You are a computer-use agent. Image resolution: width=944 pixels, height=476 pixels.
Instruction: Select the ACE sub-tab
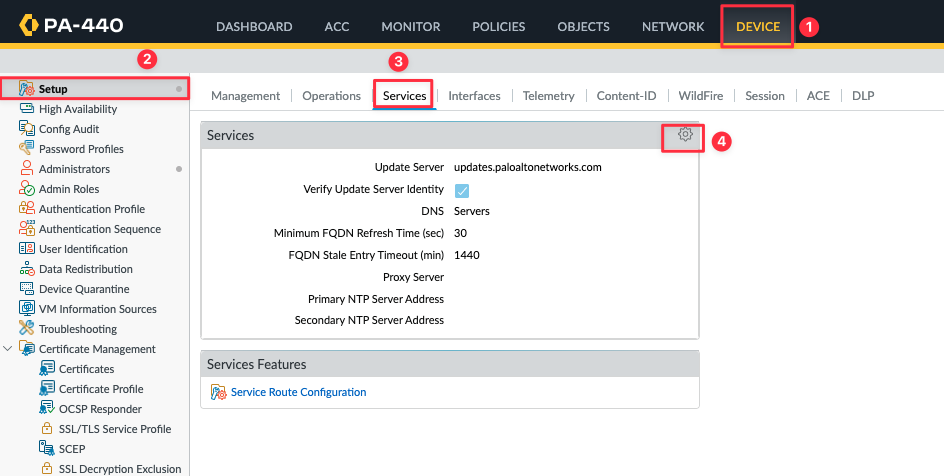(818, 96)
